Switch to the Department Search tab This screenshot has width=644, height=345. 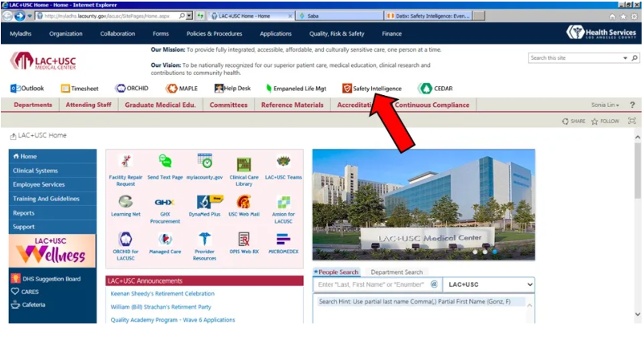397,272
